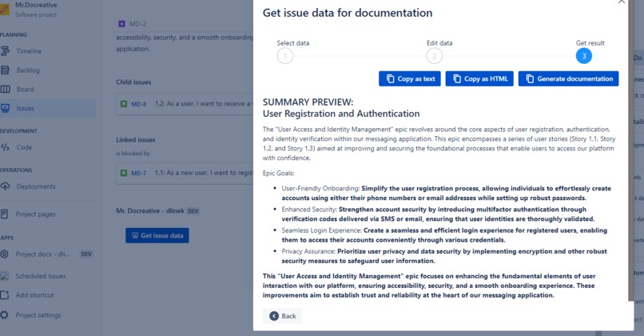
Task: Click the Project settings gear icon
Action: 4,315
